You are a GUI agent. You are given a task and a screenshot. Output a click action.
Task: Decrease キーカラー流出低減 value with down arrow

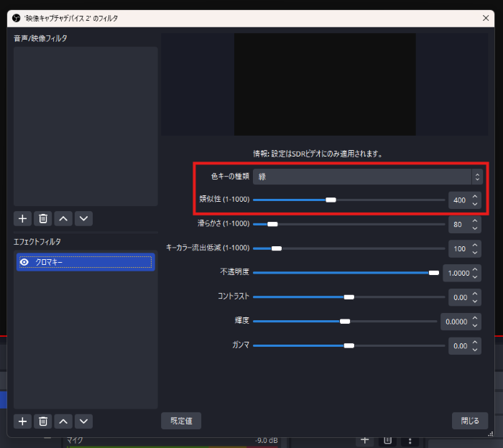pos(475,253)
